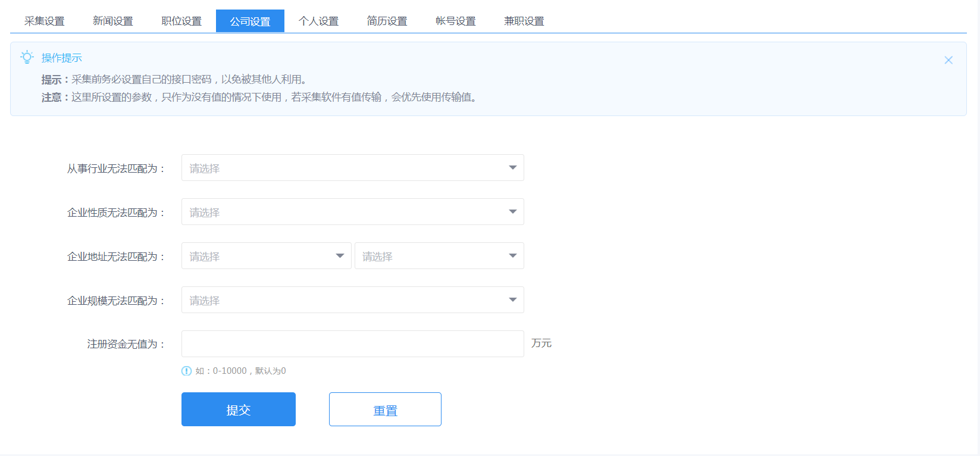The width and height of the screenshot is (980, 456).
Task: Click the 提示 line about 接口密码
Action: coord(174,79)
